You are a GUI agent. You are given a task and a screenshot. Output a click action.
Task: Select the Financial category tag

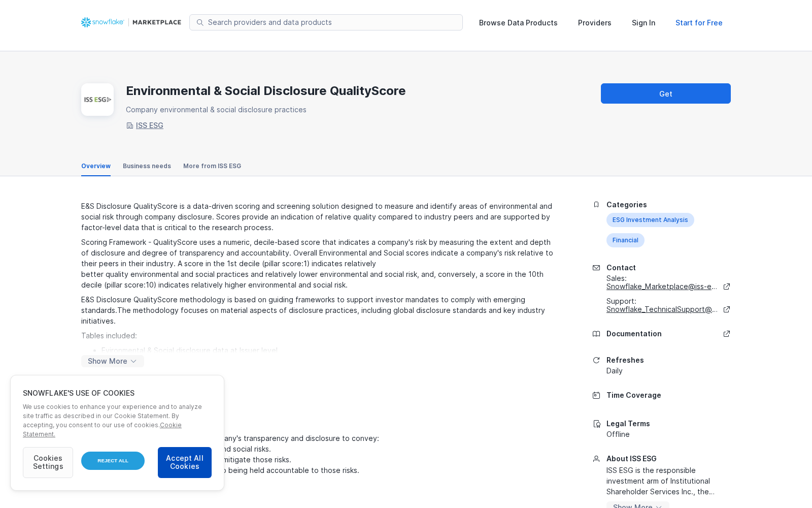pyautogui.click(x=625, y=240)
